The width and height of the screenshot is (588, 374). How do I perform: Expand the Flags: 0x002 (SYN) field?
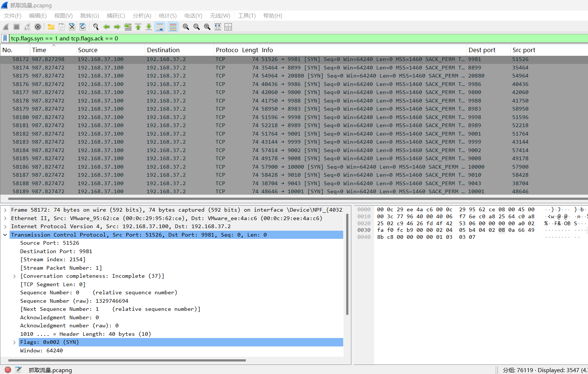14,342
